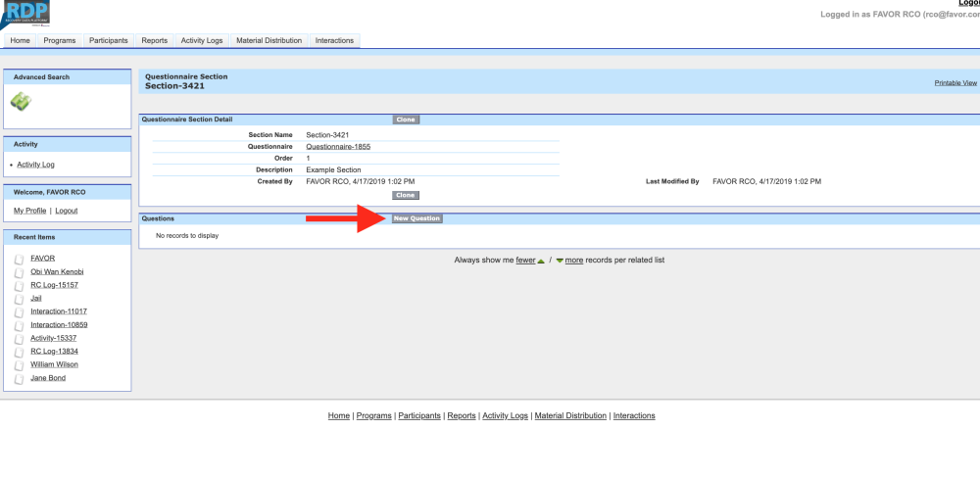
Task: Click the bottom Clone button
Action: [x=406, y=196]
